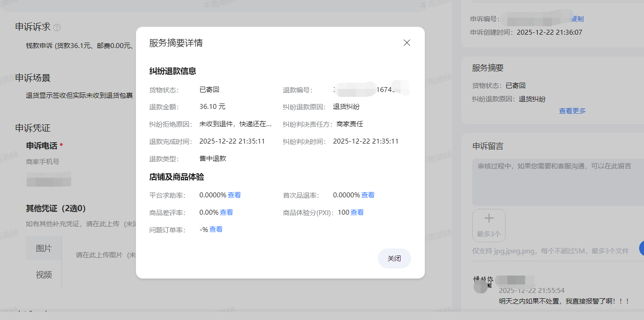644x320 pixels.
Task: Switch to the 视频 evidence tab
Action: [x=44, y=275]
